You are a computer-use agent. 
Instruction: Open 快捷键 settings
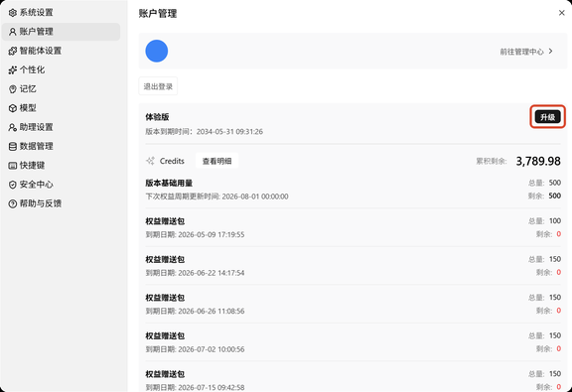tap(61, 166)
